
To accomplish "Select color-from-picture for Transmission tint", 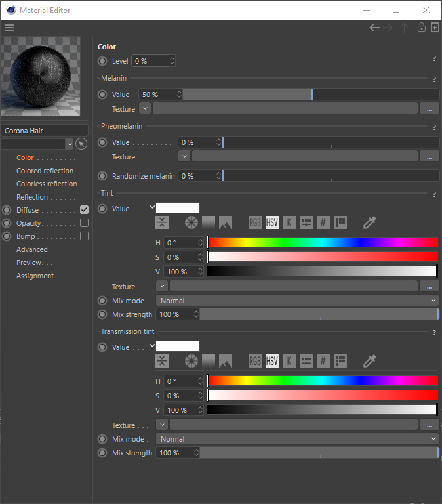I will [226, 361].
